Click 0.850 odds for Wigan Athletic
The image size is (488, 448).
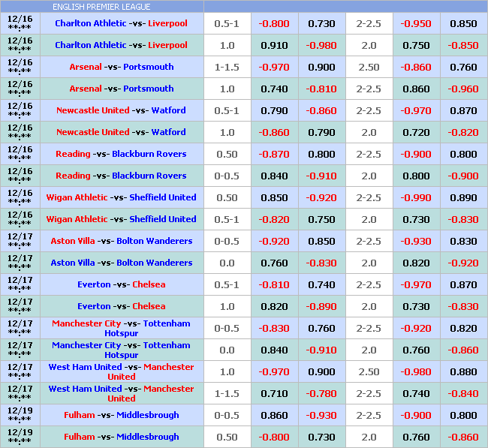(274, 198)
